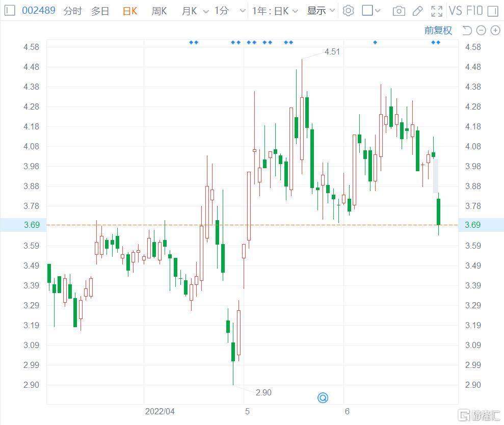Click the green candle with 2.90 low
This screenshot has height=425, width=504.
click(233, 352)
